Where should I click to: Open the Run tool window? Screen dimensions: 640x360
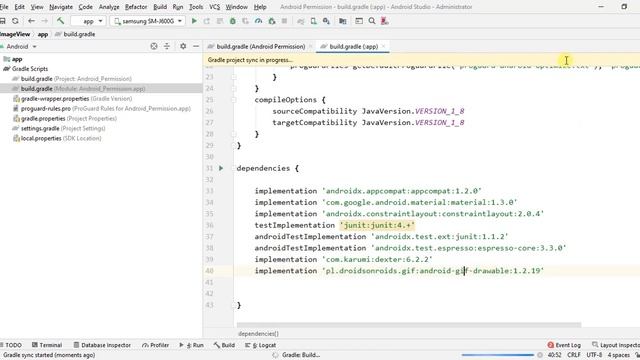click(x=191, y=345)
